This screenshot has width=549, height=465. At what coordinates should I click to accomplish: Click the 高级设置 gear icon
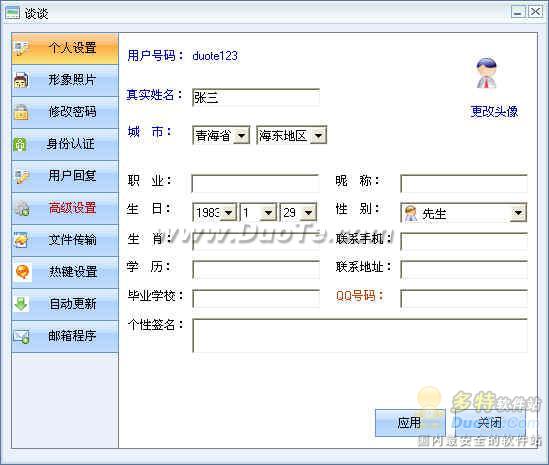click(x=22, y=208)
